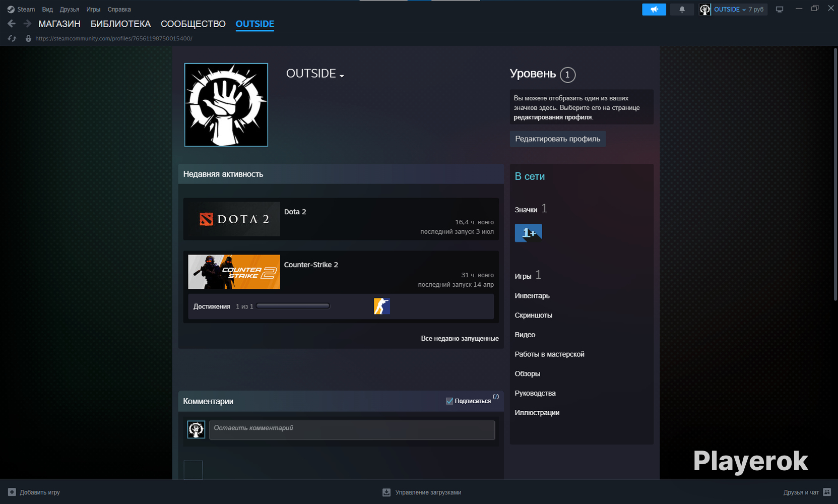Image resolution: width=838 pixels, height=504 pixels.
Task: Click the 16,4 ч. всего playtime text
Action: [475, 222]
